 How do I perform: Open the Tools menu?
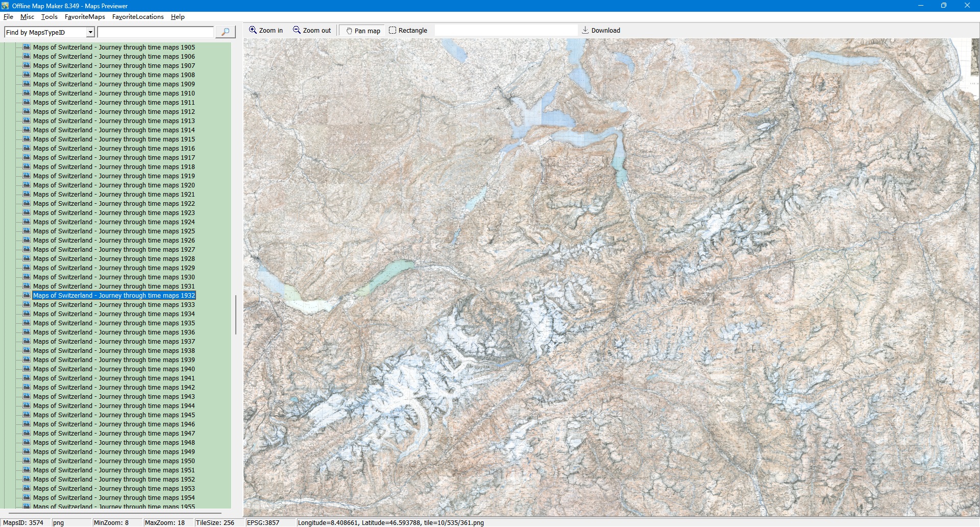[49, 17]
